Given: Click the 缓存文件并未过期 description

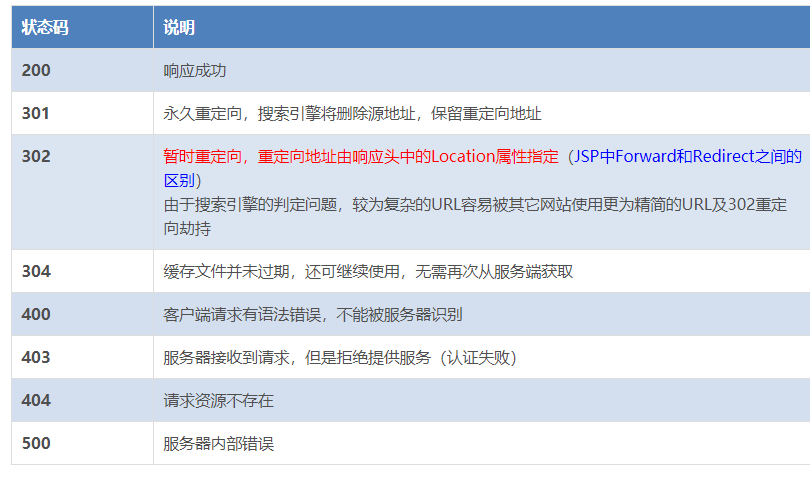Looking at the screenshot, I should pyautogui.click(x=368, y=271).
